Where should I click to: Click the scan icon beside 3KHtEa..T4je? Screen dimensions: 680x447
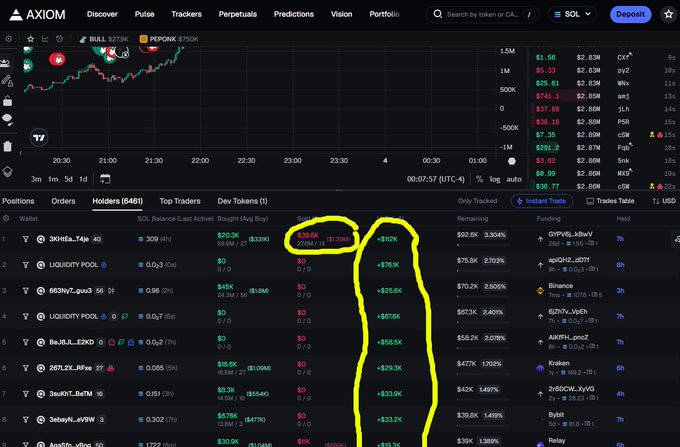[x=40, y=239]
